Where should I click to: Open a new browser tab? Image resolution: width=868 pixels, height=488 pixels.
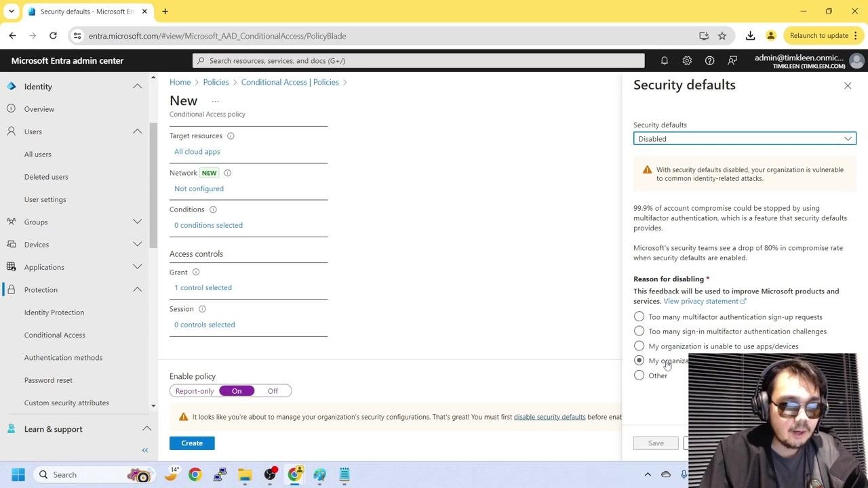[x=165, y=11]
